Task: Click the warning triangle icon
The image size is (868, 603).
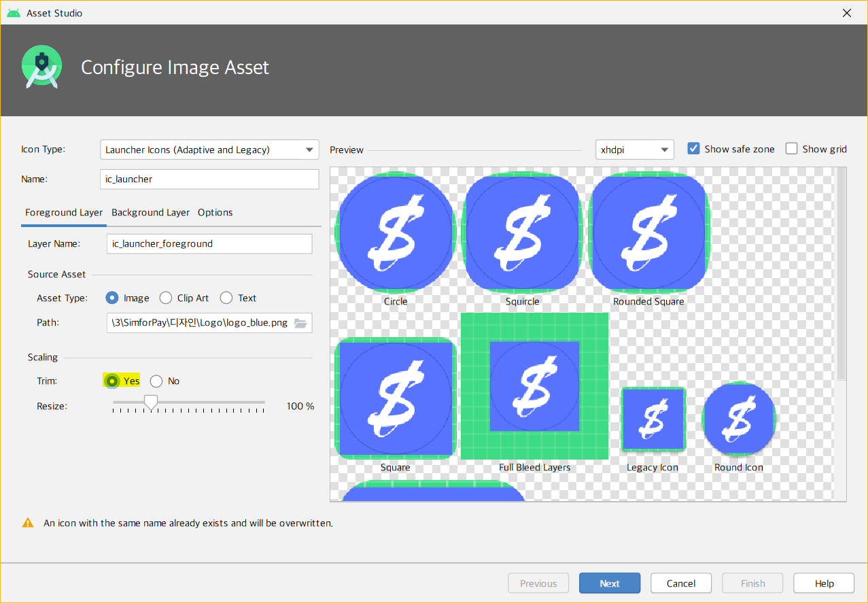Action: [x=28, y=523]
